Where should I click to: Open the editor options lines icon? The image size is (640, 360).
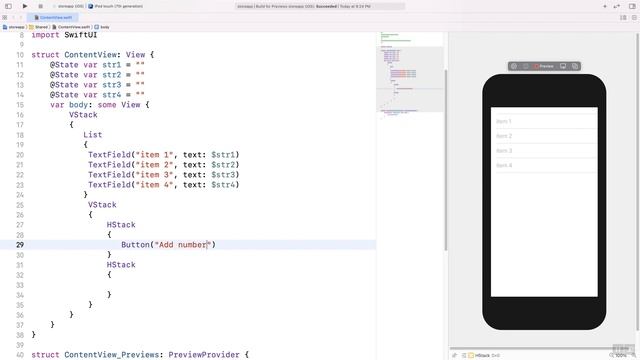tap(623, 18)
